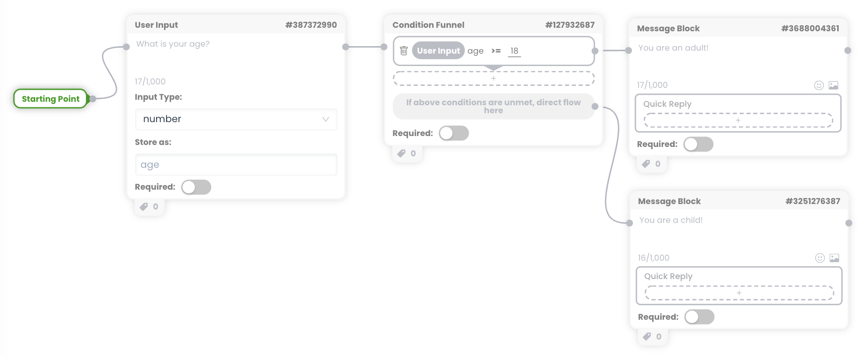
Task: Toggle Required in 'You are a child!' block
Action: point(699,317)
